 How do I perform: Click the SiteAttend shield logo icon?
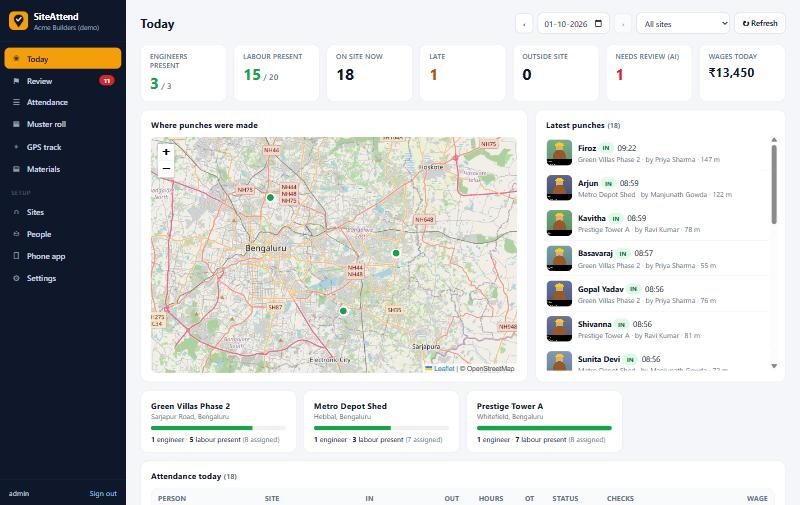18,21
